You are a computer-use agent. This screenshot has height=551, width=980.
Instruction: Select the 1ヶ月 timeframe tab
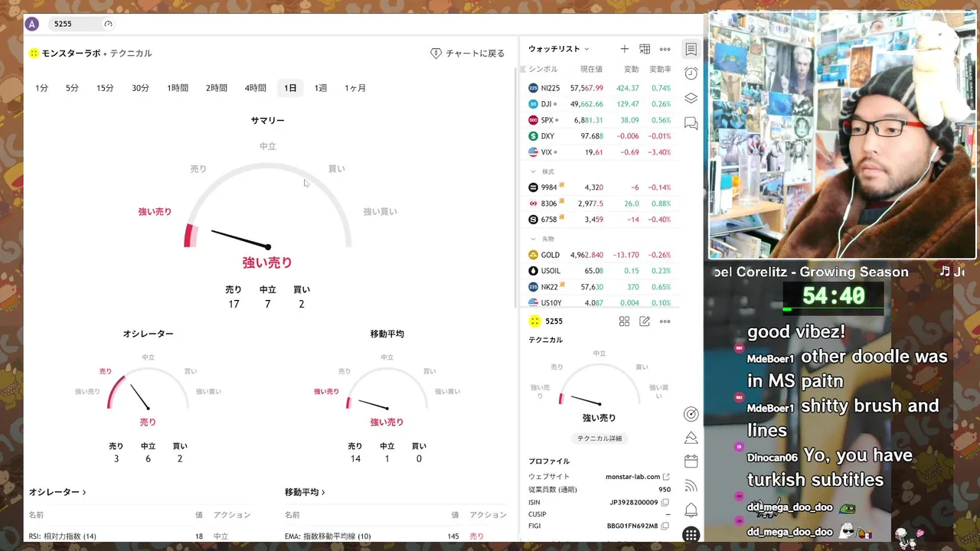(x=355, y=88)
